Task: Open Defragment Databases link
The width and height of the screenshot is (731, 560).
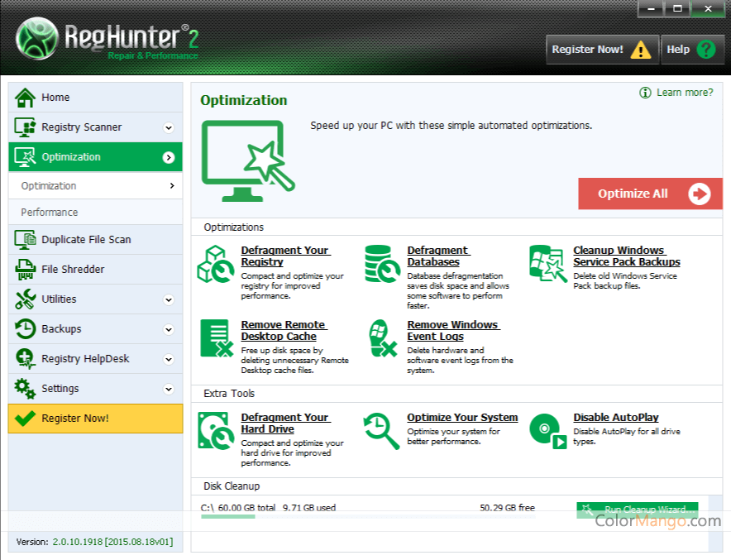Action: 439,256
